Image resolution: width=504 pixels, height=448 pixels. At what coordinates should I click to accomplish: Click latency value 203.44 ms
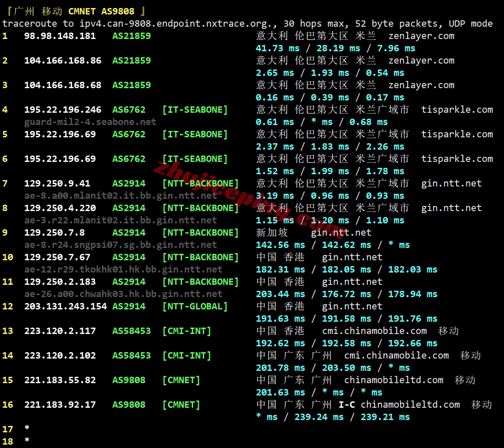point(280,294)
